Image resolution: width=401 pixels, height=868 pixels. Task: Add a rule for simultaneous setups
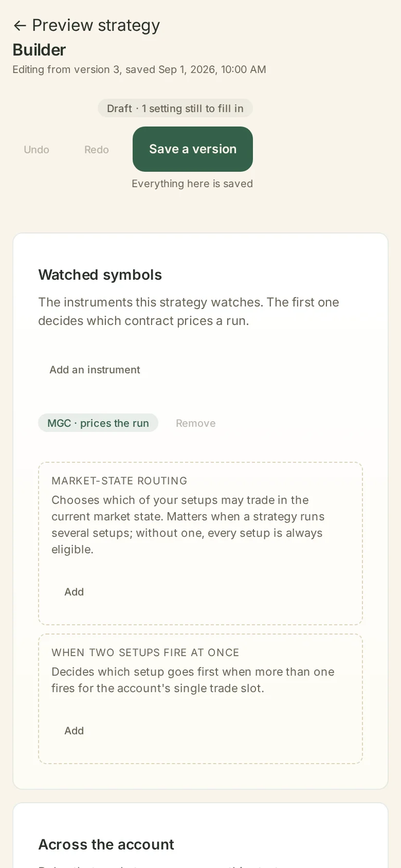tap(74, 731)
